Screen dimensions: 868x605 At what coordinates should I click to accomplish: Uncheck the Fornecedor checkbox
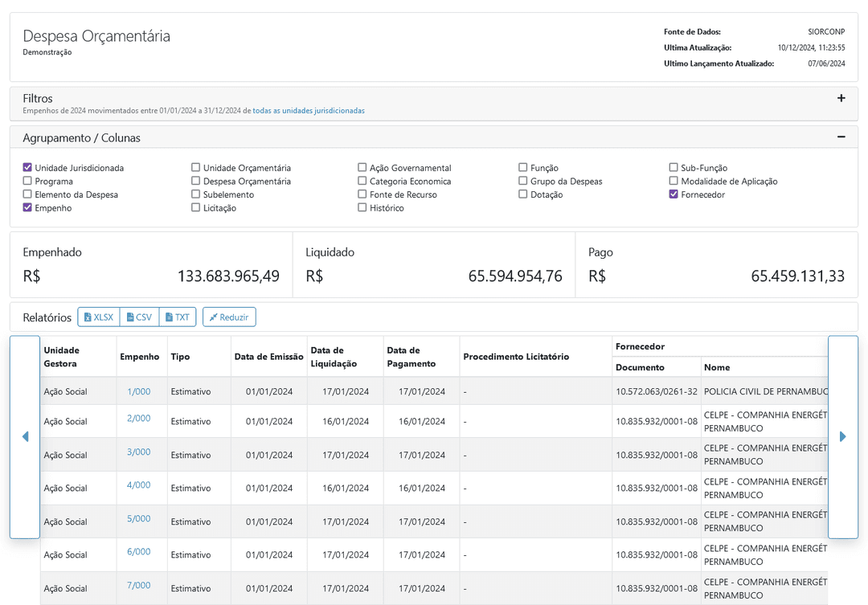674,194
